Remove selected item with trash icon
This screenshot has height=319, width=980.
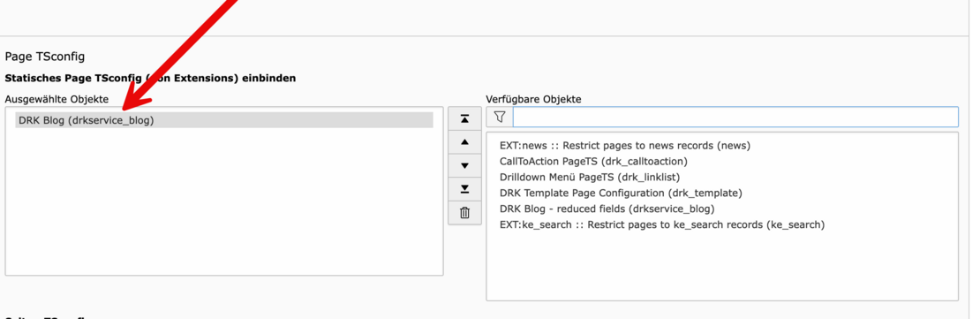pos(464,213)
